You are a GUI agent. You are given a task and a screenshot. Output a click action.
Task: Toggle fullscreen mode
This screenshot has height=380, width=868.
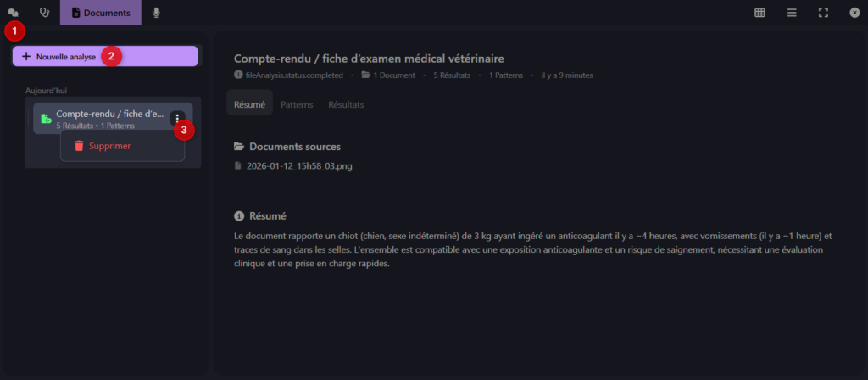[823, 13]
